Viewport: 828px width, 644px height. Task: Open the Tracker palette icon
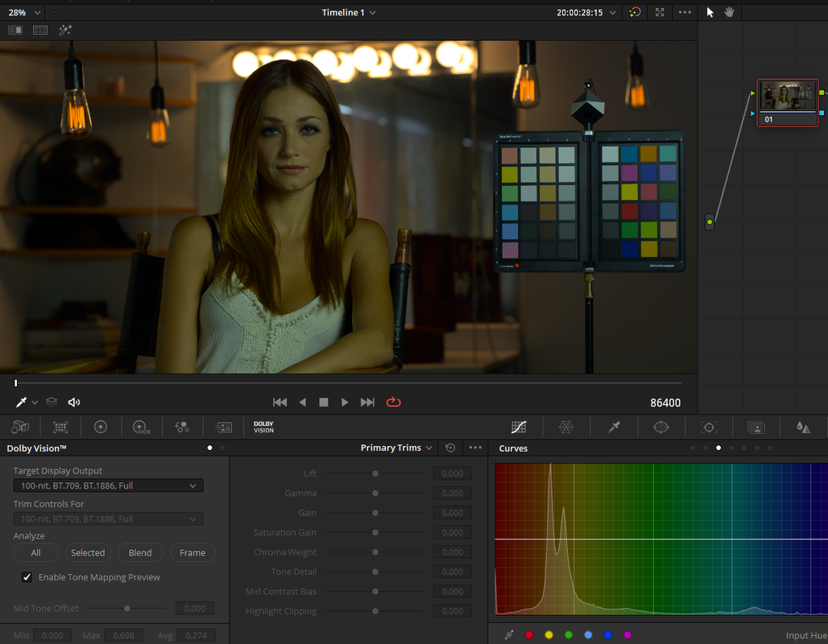coord(709,427)
